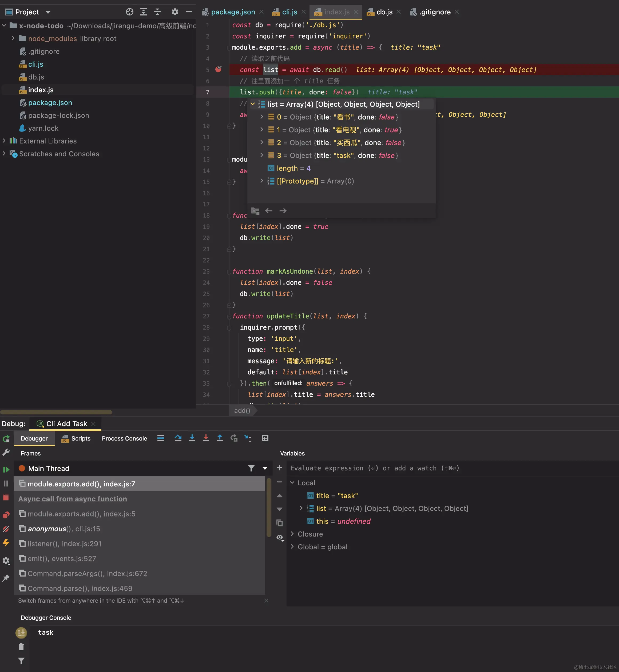Stop debugging with the red square icon
The height and width of the screenshot is (672, 619).
[6, 498]
